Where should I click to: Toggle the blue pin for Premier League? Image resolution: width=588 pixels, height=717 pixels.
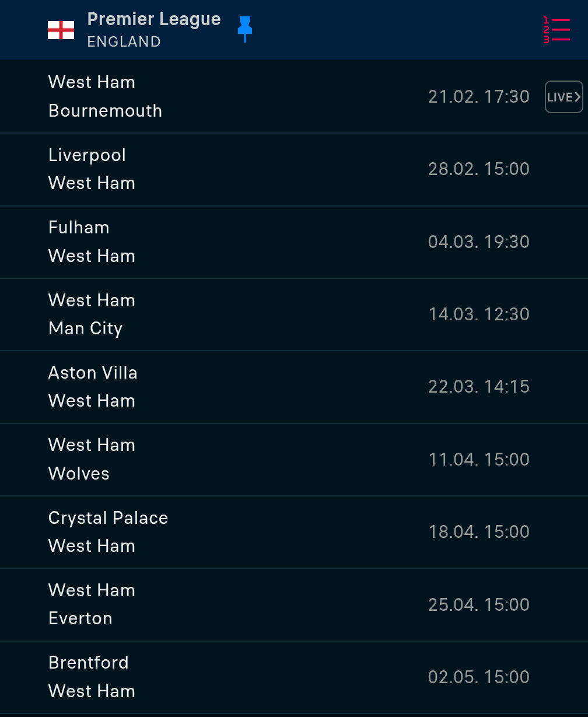[245, 29]
